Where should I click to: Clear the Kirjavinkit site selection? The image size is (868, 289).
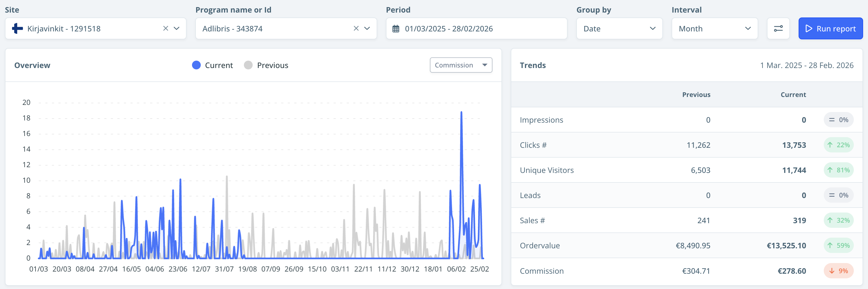(166, 29)
